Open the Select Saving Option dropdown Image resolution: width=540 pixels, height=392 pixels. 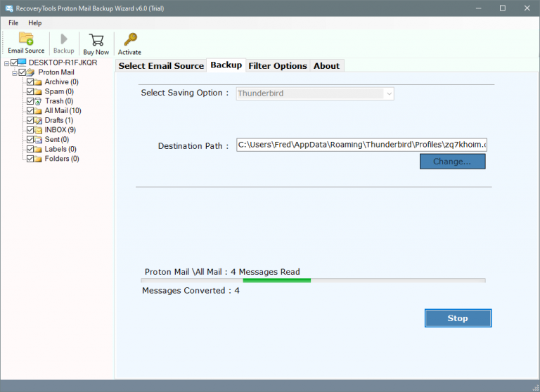pos(315,93)
